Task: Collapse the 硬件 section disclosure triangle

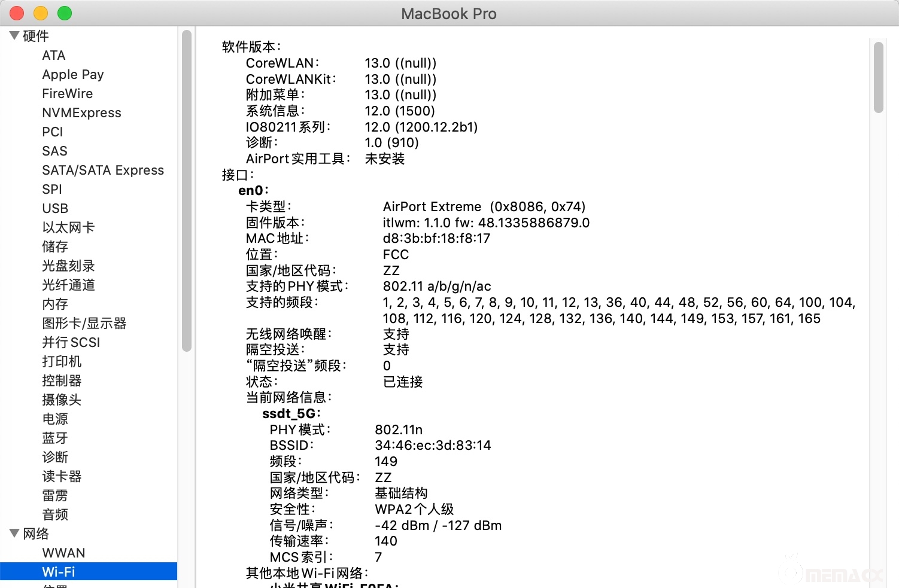Action: [14, 35]
